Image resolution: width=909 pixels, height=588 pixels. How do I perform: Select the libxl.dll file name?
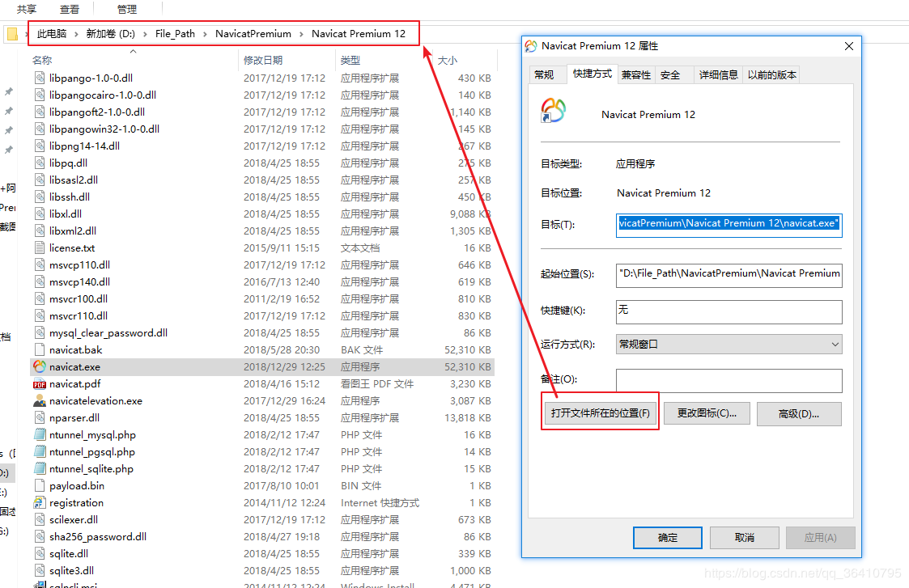(66, 214)
